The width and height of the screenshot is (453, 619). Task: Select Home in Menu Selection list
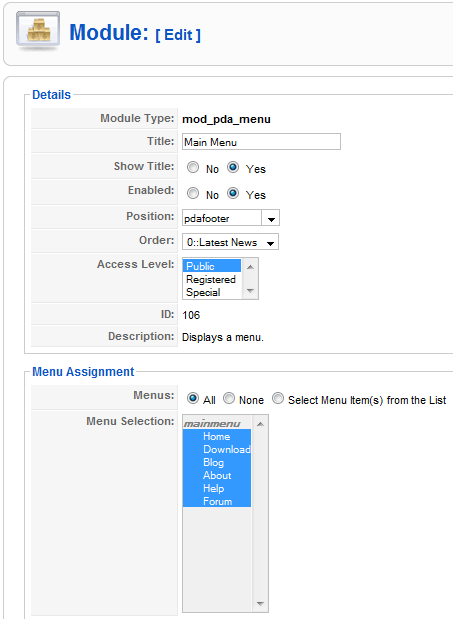point(217,436)
